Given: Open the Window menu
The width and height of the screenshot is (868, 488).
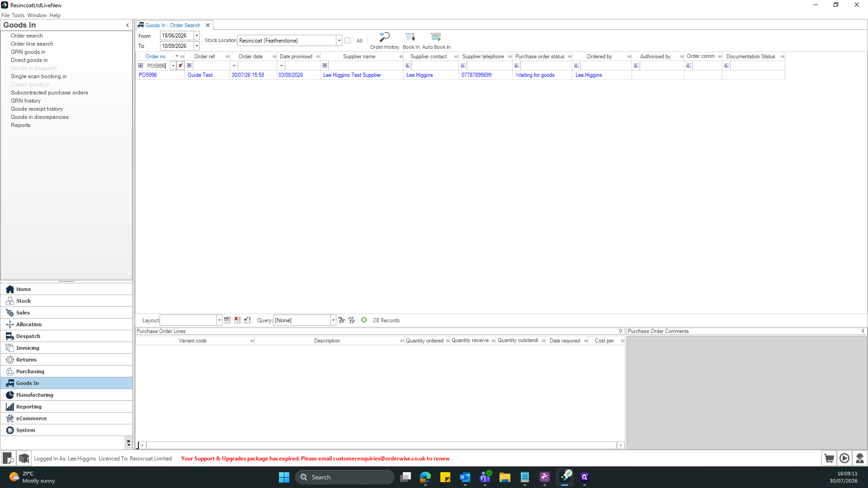Looking at the screenshot, I should pos(37,15).
